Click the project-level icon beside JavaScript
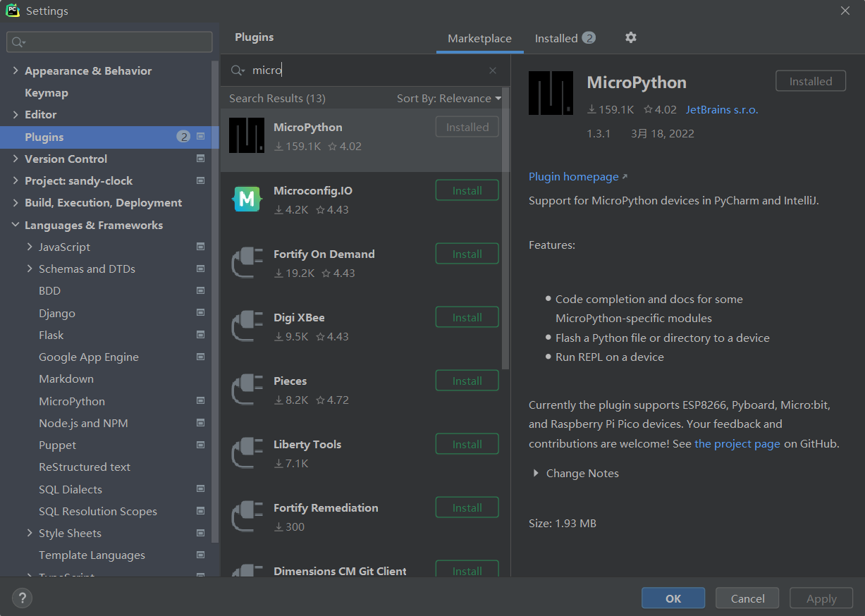This screenshot has width=865, height=616. [x=201, y=247]
